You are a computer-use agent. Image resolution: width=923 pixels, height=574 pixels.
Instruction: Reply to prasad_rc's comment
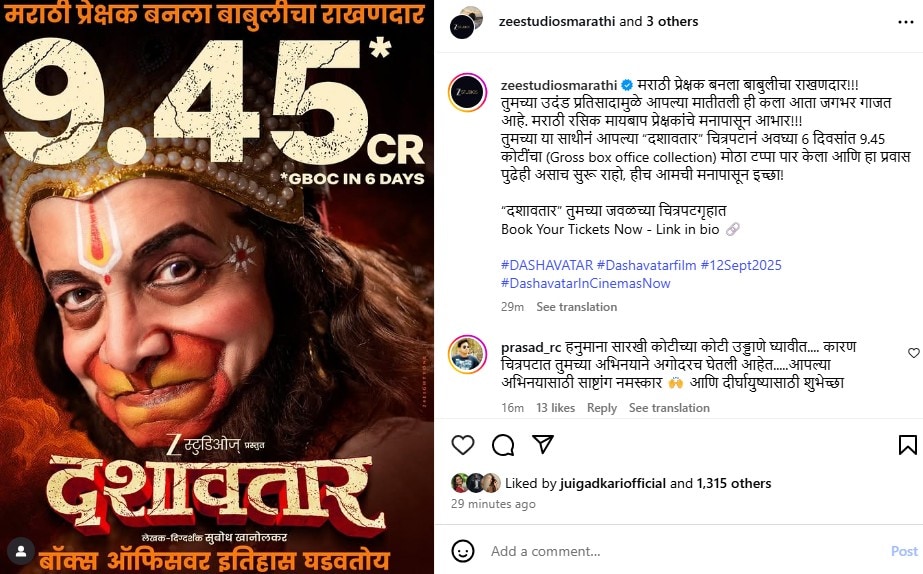tap(602, 407)
